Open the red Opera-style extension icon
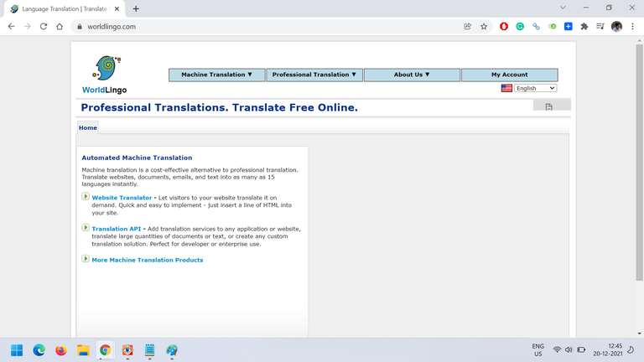Viewport: 644px width, 362px height. pos(504,26)
